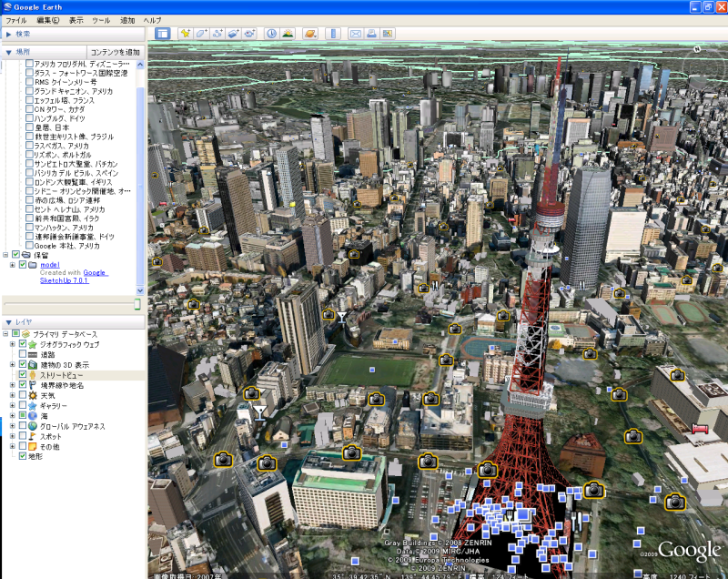Screen dimensions: 728x579
Task: Select マンハッタン、アメリカ in places list
Action: pos(64,228)
